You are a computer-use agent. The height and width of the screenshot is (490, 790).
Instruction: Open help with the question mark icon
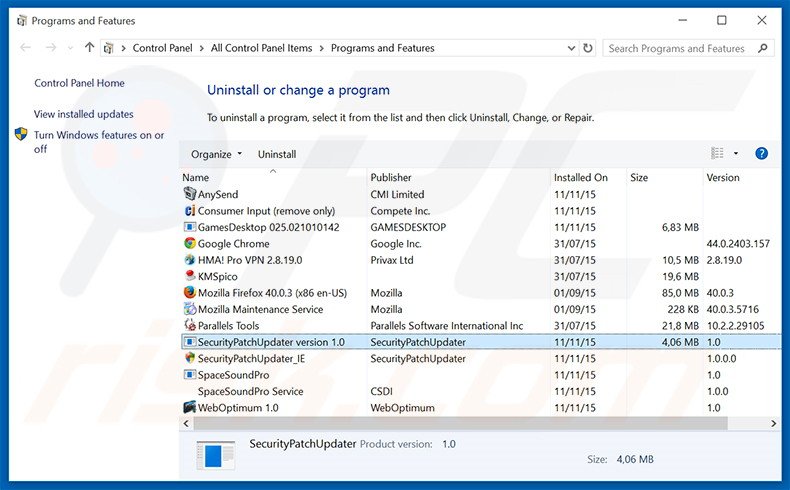761,154
